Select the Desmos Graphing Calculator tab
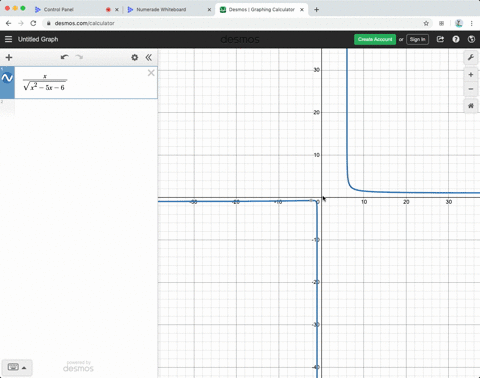Screen dimensions: 480x378 point(261,10)
